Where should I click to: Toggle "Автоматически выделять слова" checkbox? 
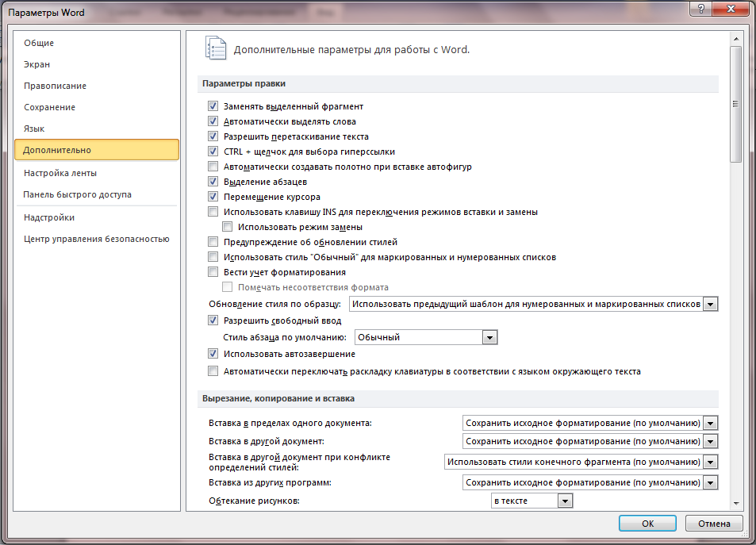pos(213,121)
